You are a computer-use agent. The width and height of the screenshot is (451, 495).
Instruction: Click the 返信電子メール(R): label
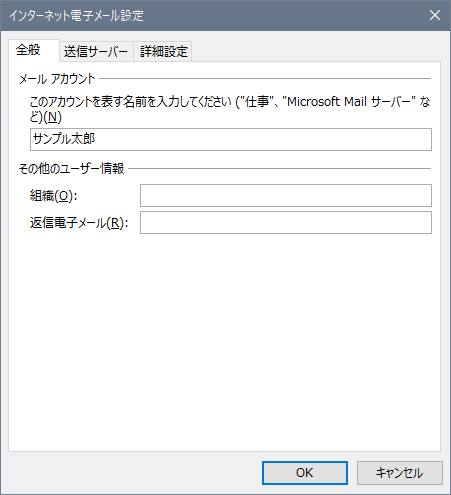click(79, 223)
